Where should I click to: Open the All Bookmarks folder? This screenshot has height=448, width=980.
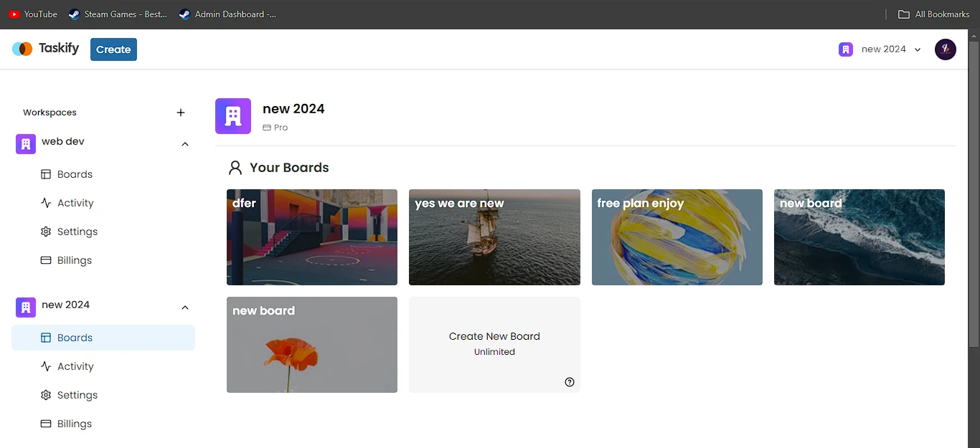pos(934,14)
